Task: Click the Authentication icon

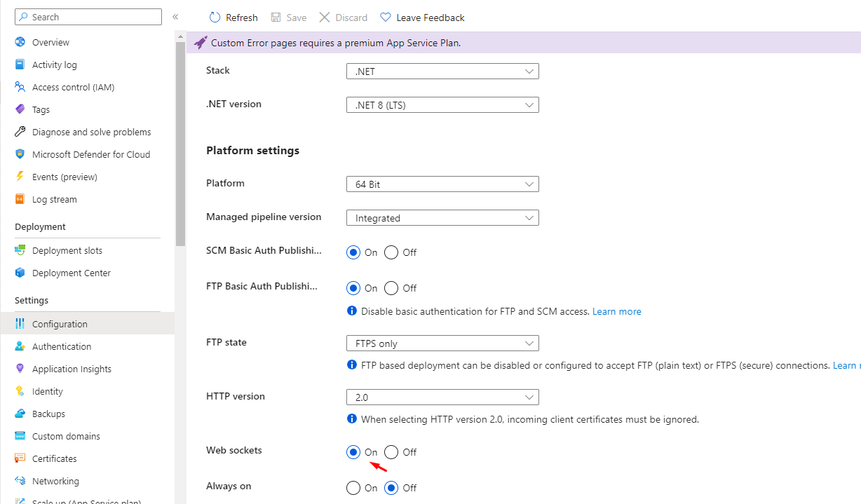Action: click(20, 346)
